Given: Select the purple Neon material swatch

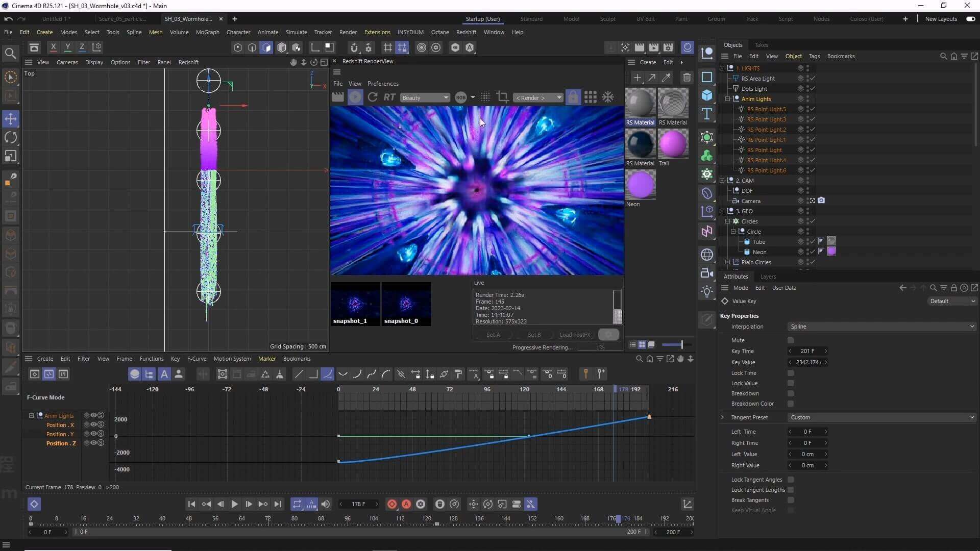Looking at the screenshot, I should point(640,185).
